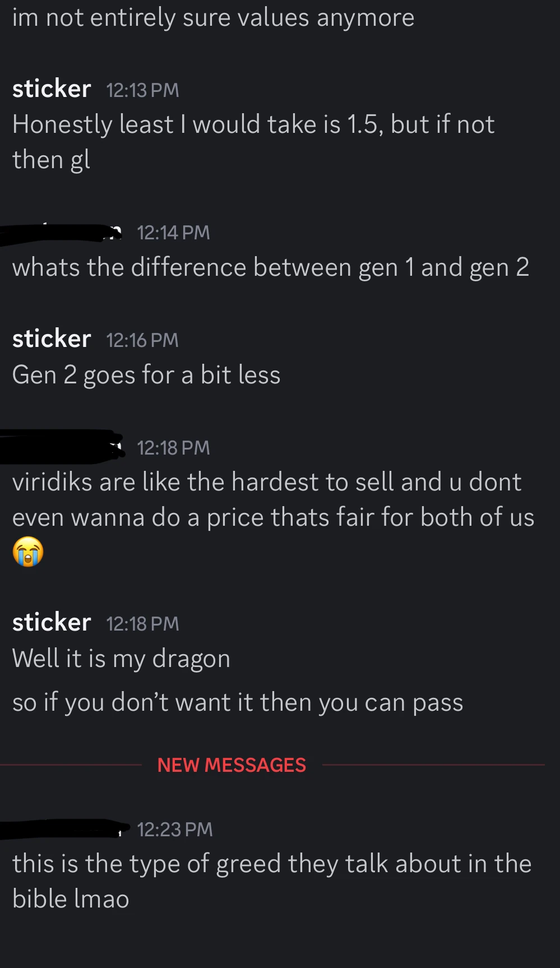Select the message 'Gen 2 goes for a bit less'

point(146,376)
